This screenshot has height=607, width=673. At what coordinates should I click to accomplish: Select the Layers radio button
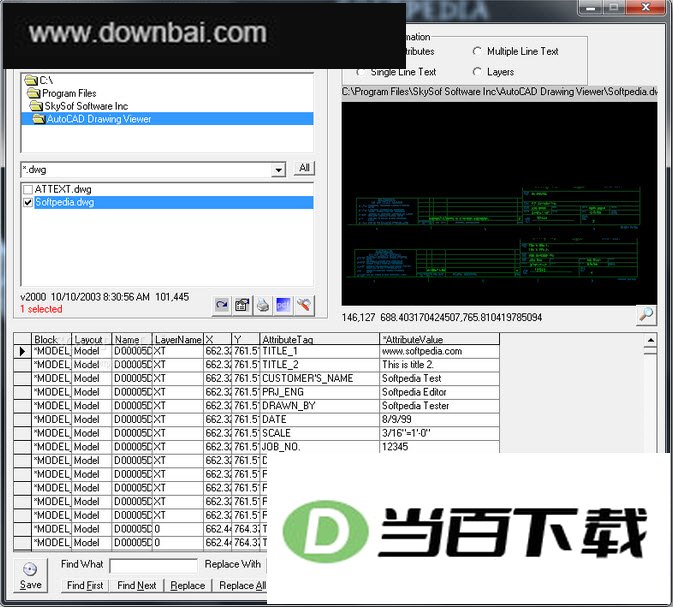pyautogui.click(x=477, y=72)
